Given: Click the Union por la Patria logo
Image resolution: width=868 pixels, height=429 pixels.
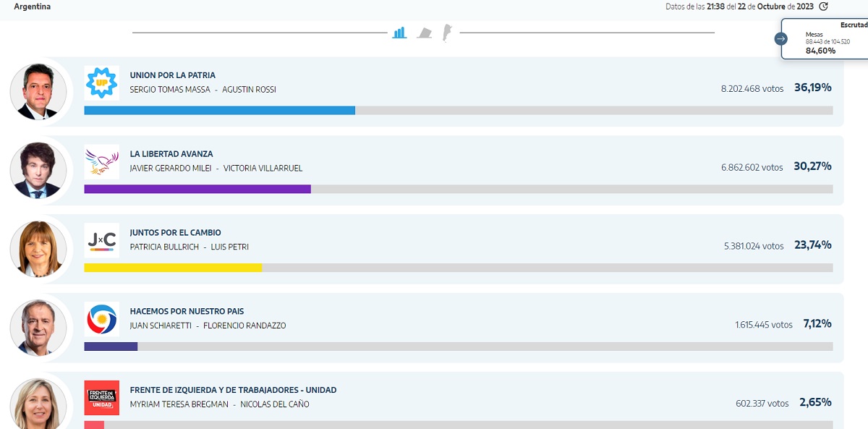Looking at the screenshot, I should [x=101, y=82].
